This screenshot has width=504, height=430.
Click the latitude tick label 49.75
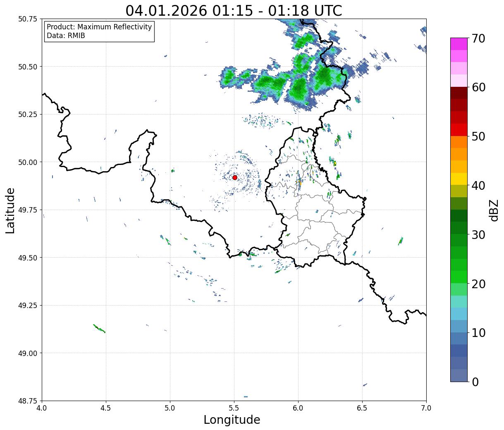coord(28,210)
